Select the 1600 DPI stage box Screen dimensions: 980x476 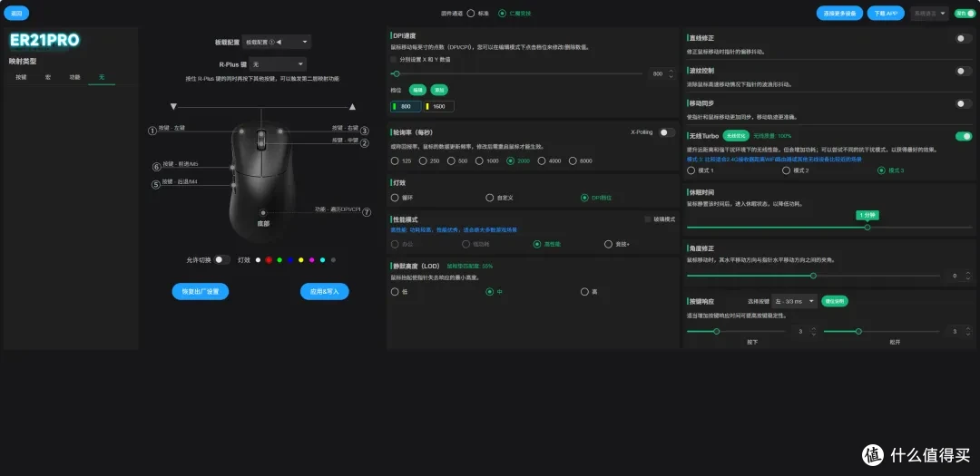pyautogui.click(x=439, y=107)
